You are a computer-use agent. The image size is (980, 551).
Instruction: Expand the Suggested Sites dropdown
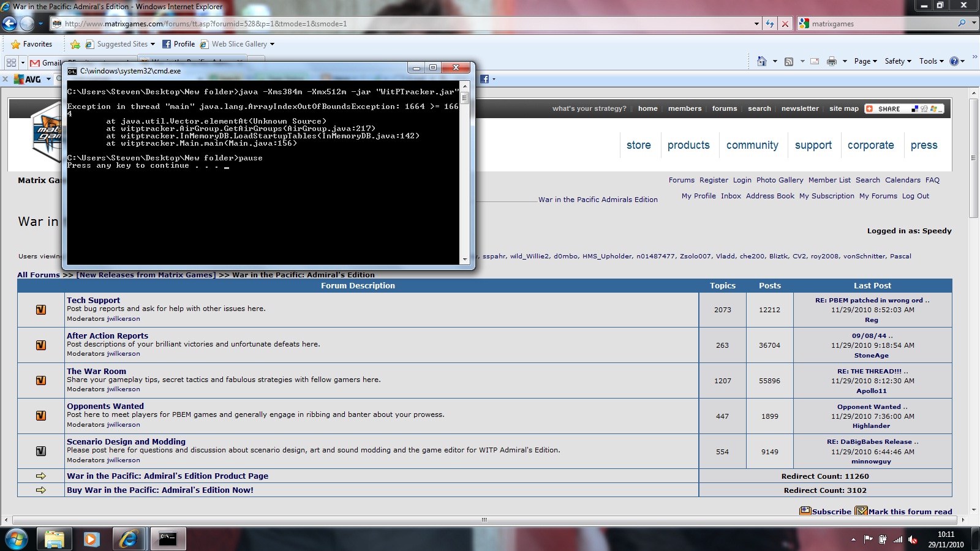click(153, 44)
